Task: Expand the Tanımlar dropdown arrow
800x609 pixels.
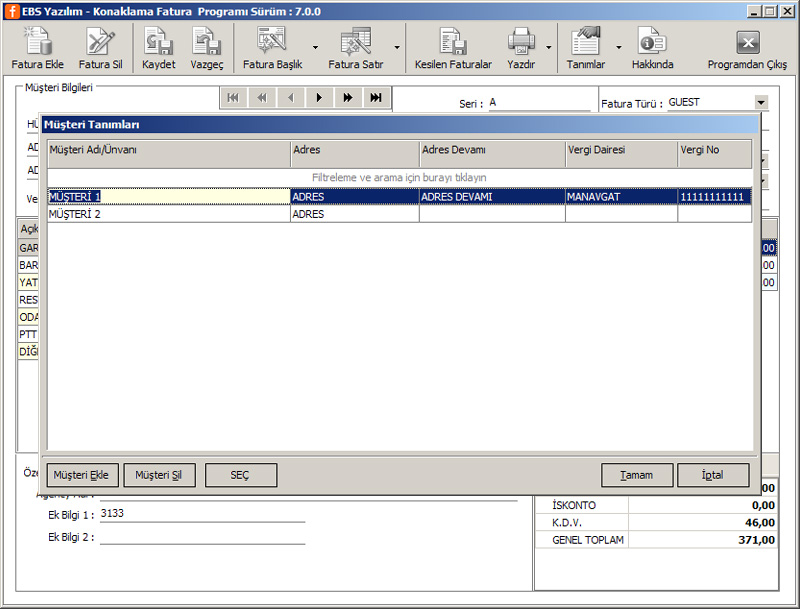Action: point(619,47)
